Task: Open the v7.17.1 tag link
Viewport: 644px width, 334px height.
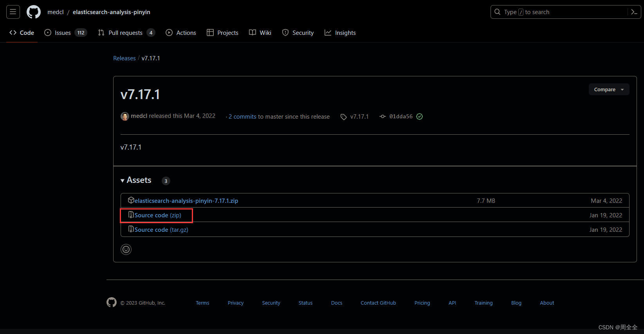Action: click(x=359, y=117)
